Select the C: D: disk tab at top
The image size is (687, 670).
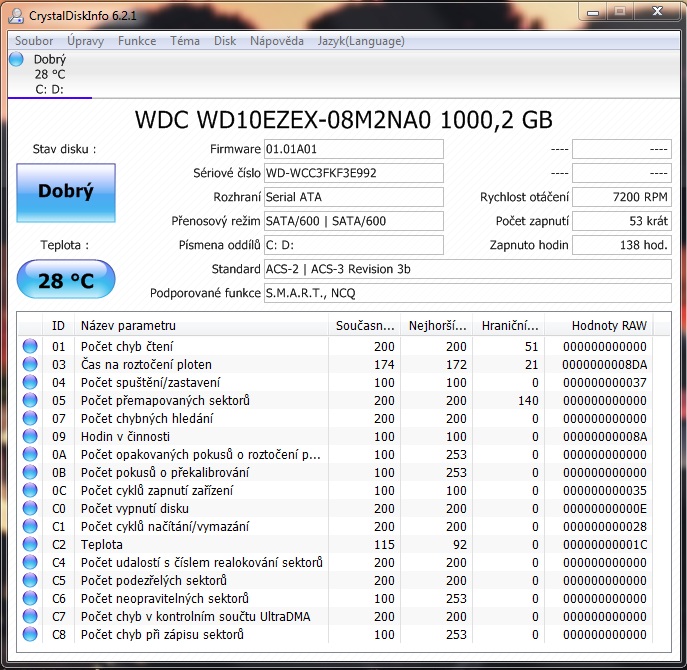50,74
